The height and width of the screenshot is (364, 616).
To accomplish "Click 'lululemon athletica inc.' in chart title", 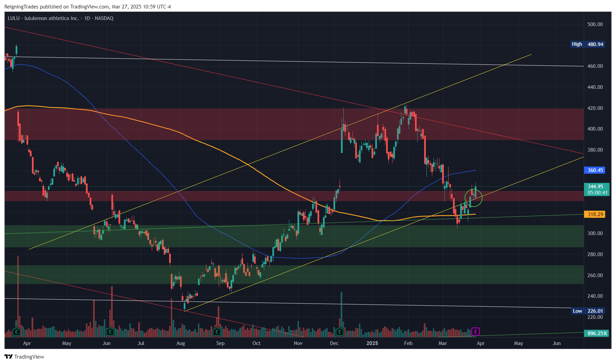I will pyautogui.click(x=52, y=18).
